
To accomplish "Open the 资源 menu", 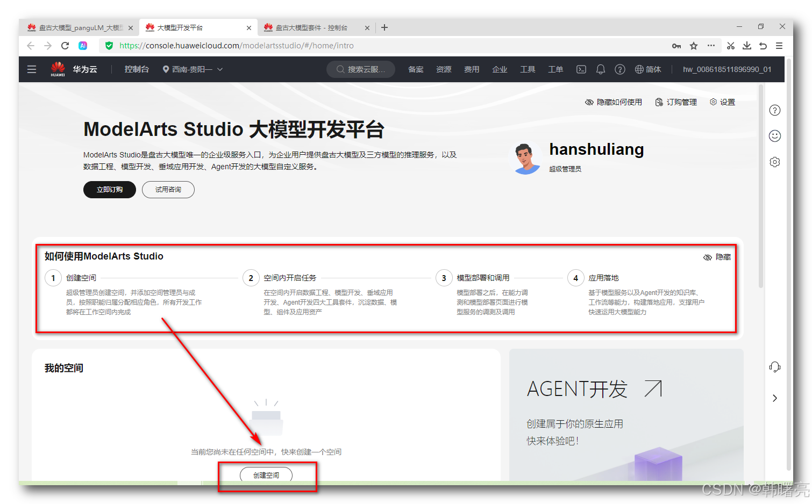I will pyautogui.click(x=444, y=69).
